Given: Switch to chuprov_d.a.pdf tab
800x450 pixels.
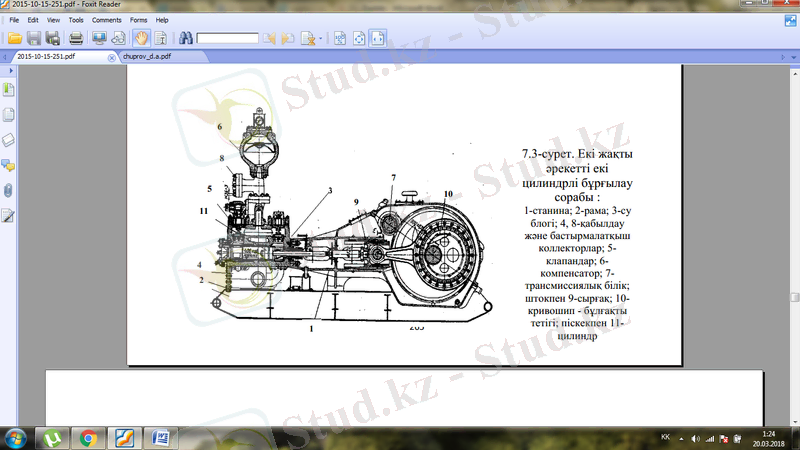Looking at the screenshot, I should click(147, 57).
